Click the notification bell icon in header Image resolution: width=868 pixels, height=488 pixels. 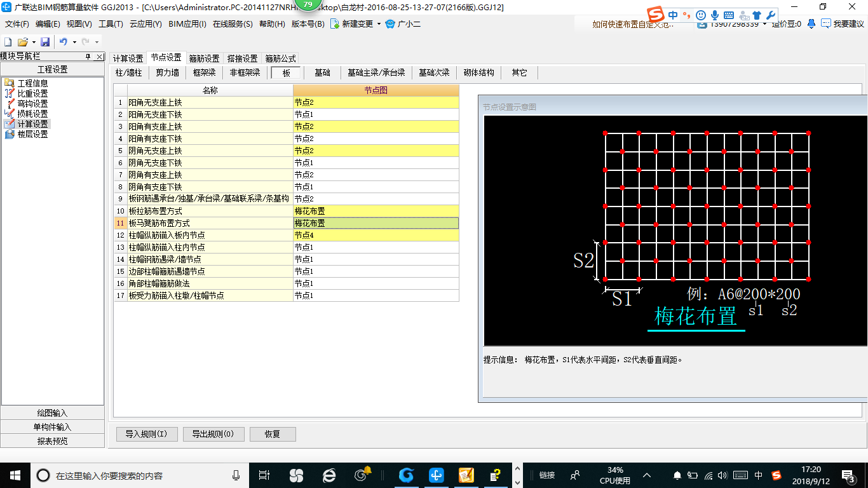click(811, 24)
